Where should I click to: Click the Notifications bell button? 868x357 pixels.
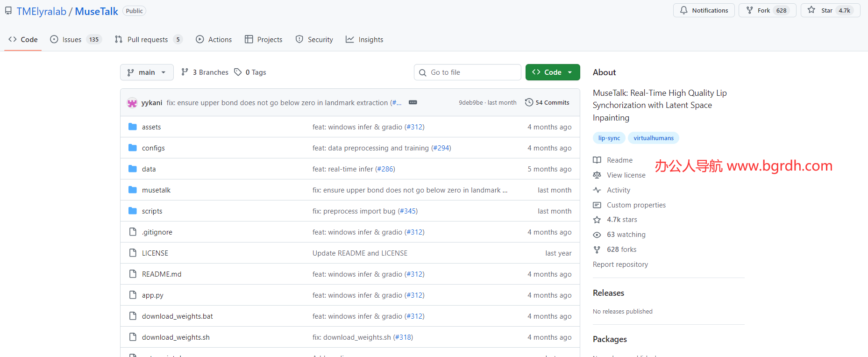coord(704,10)
